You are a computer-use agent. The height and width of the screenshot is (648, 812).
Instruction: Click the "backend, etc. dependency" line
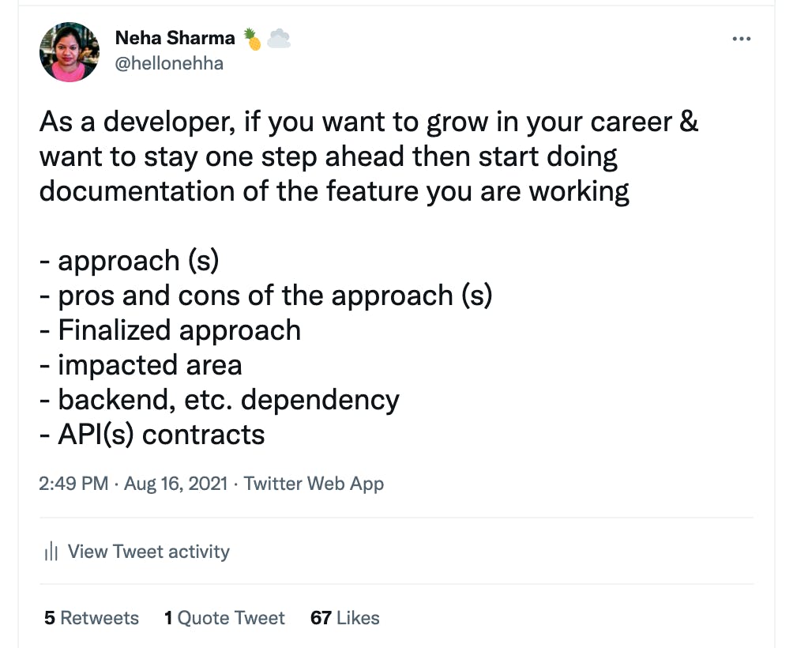click(x=220, y=400)
